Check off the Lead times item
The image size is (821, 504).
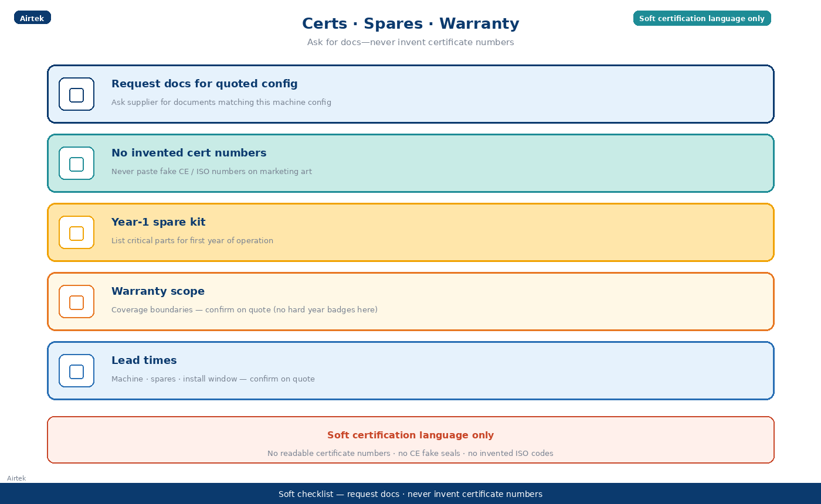(76, 372)
